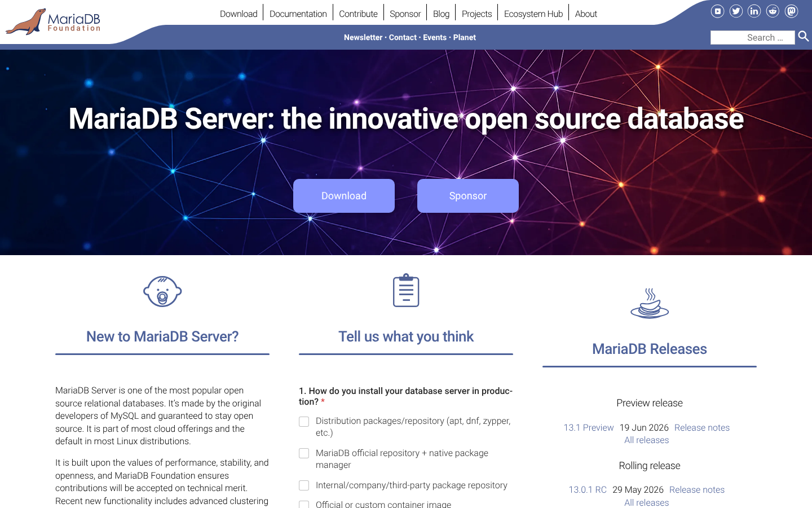The image size is (812, 508).
Task: Click All releases under Rolling release
Action: pos(647,502)
